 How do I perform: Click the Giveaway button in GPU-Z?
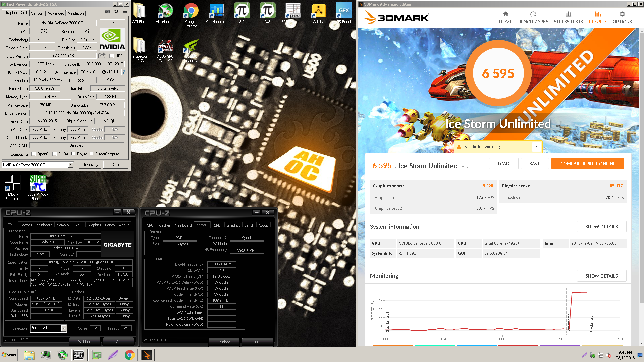90,165
